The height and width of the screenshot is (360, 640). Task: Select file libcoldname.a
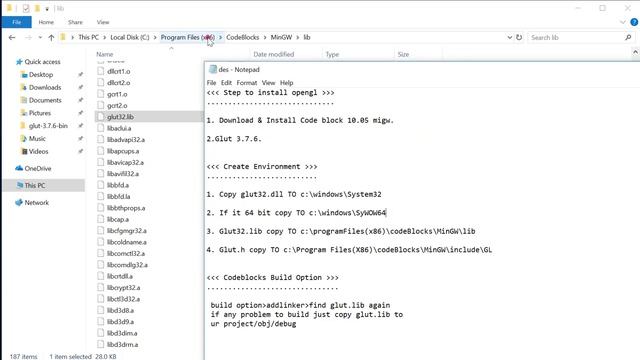pyautogui.click(x=127, y=242)
